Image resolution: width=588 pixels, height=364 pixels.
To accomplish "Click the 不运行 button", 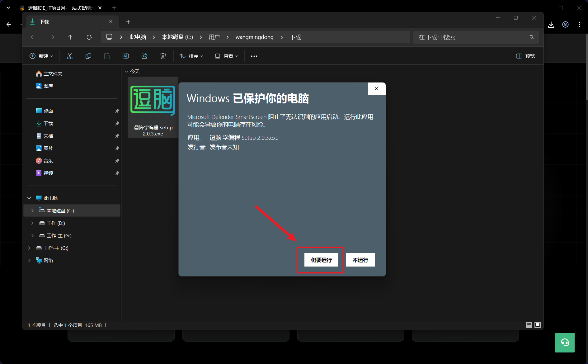I will point(360,260).
